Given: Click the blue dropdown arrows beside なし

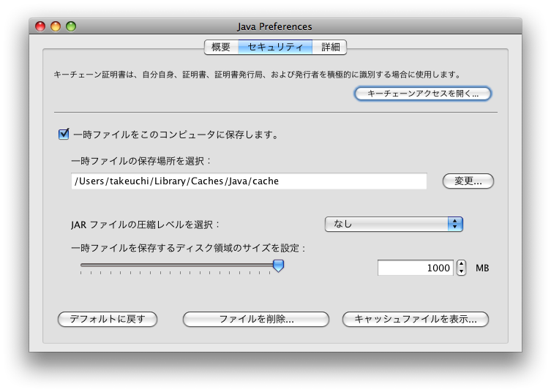Looking at the screenshot, I should point(456,224).
